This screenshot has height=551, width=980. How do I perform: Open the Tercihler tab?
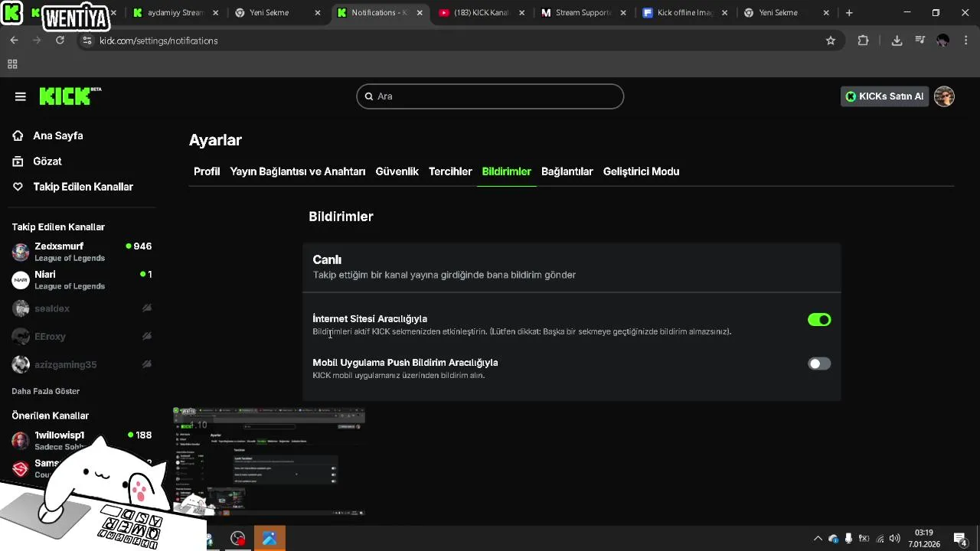[450, 171]
